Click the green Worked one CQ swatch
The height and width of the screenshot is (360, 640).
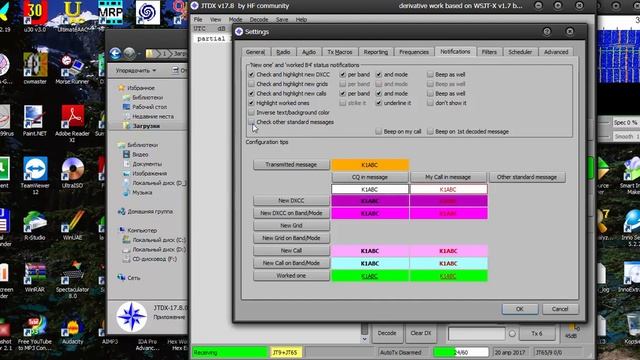(370, 276)
